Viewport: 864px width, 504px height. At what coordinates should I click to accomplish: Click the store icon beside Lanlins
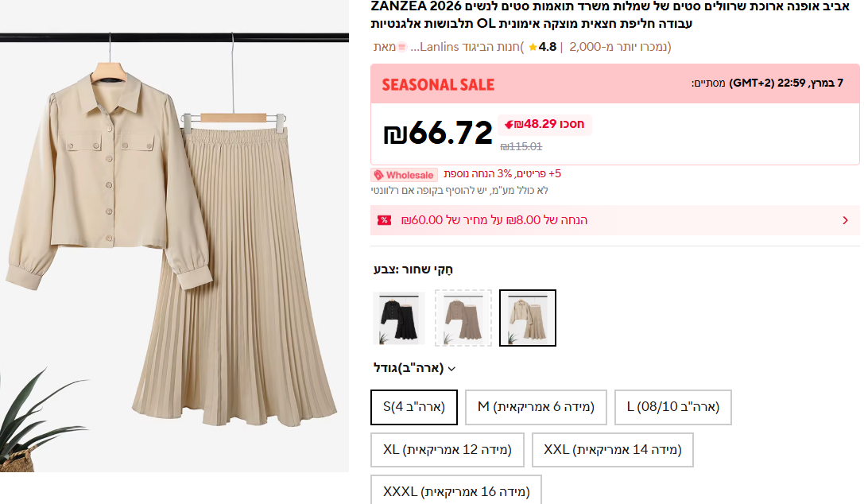[402, 47]
